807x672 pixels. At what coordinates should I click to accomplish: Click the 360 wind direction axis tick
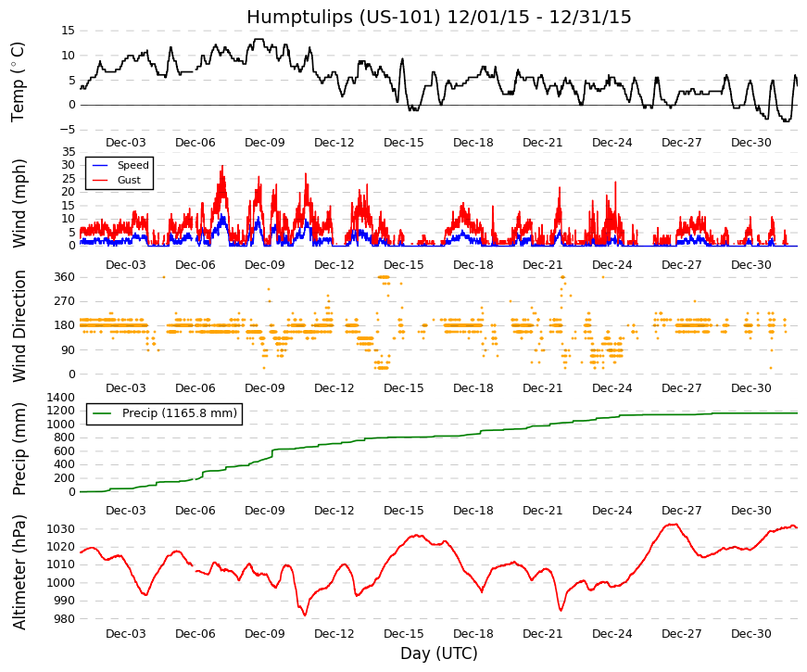(x=65, y=277)
